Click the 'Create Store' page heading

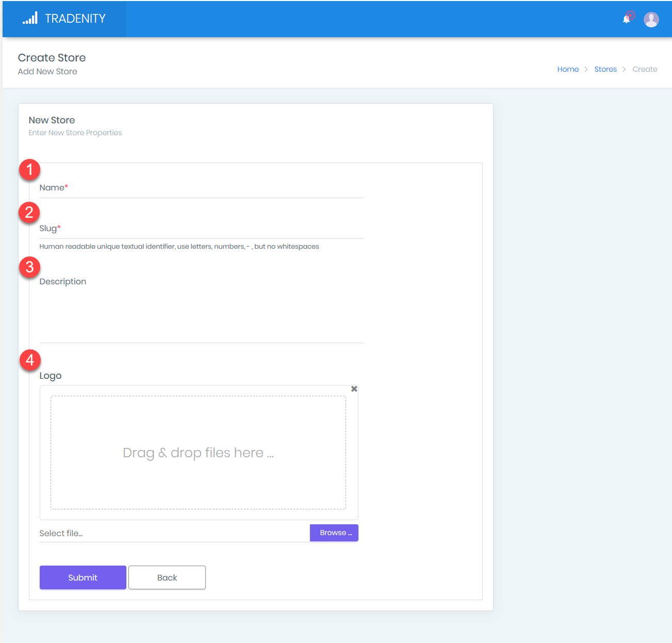pos(52,58)
